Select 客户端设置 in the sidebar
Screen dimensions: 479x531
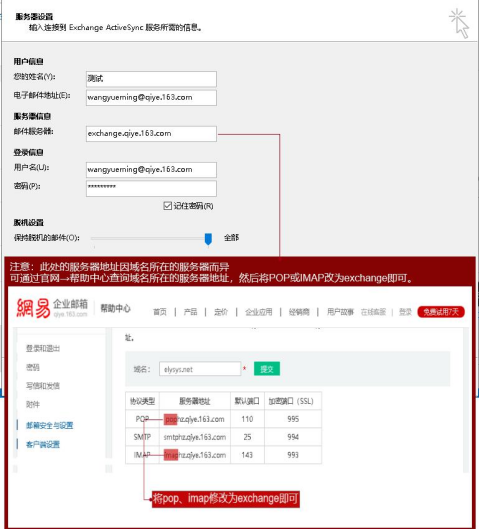pyautogui.click(x=43, y=444)
